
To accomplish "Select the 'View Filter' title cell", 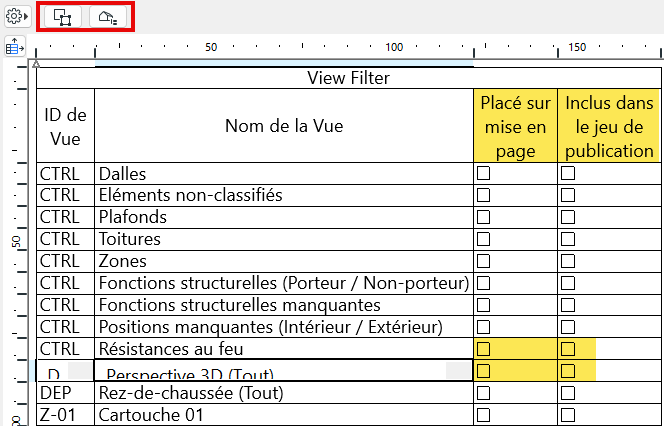I will click(x=349, y=78).
